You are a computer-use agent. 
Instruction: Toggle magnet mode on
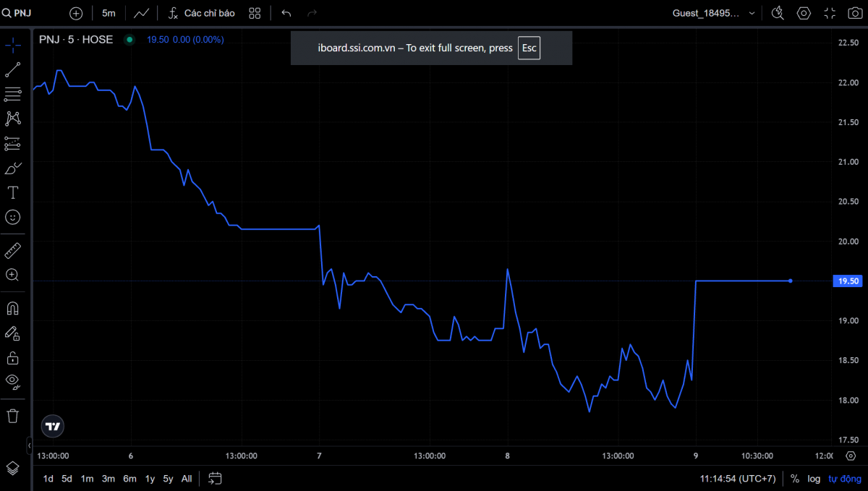[x=13, y=308]
